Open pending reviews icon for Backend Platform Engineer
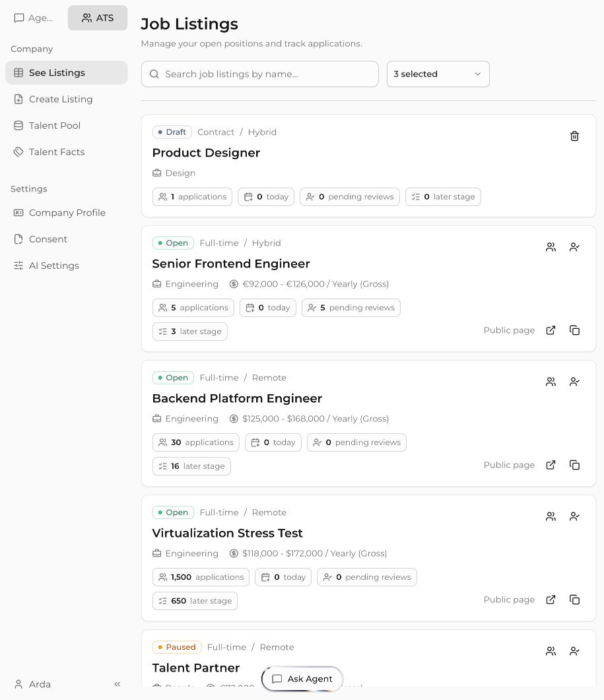604x700 pixels. 574,382
